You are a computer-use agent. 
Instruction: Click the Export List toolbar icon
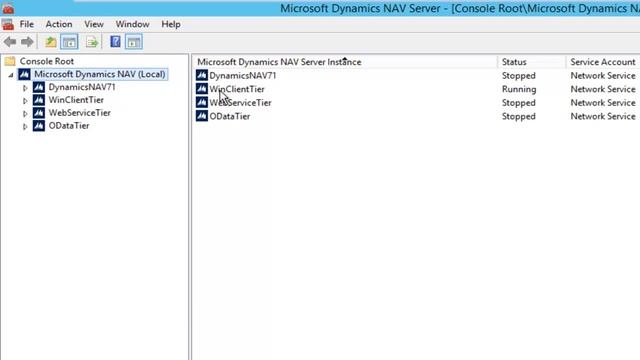92,42
